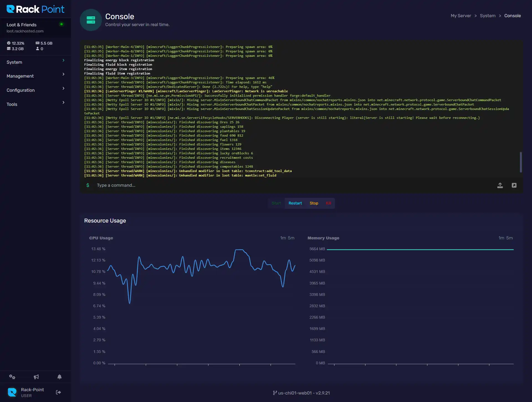Go to My Server breadcrumb

(461, 16)
